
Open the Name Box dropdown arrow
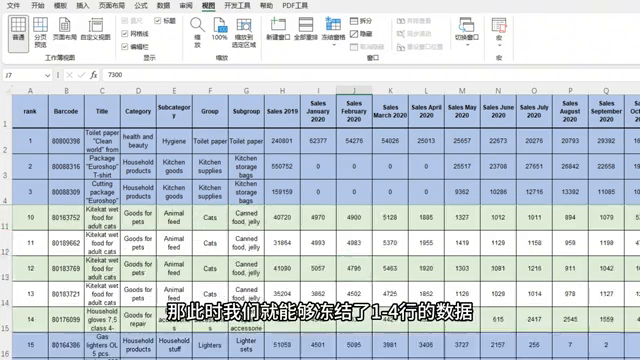pos(47,76)
